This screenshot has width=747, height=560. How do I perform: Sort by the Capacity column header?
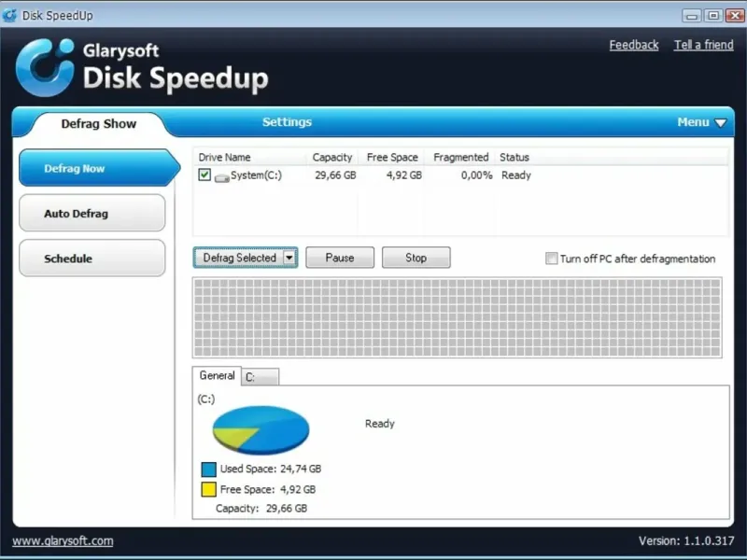coord(332,157)
